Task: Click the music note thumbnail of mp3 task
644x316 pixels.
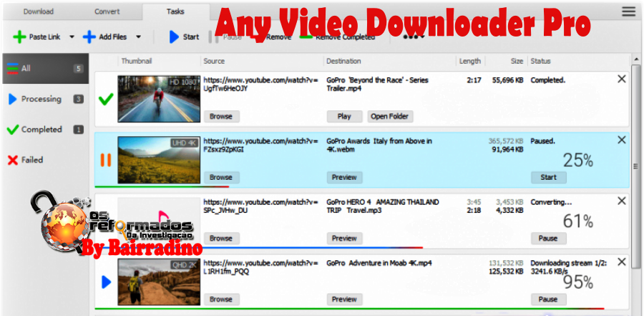Action: [x=159, y=221]
